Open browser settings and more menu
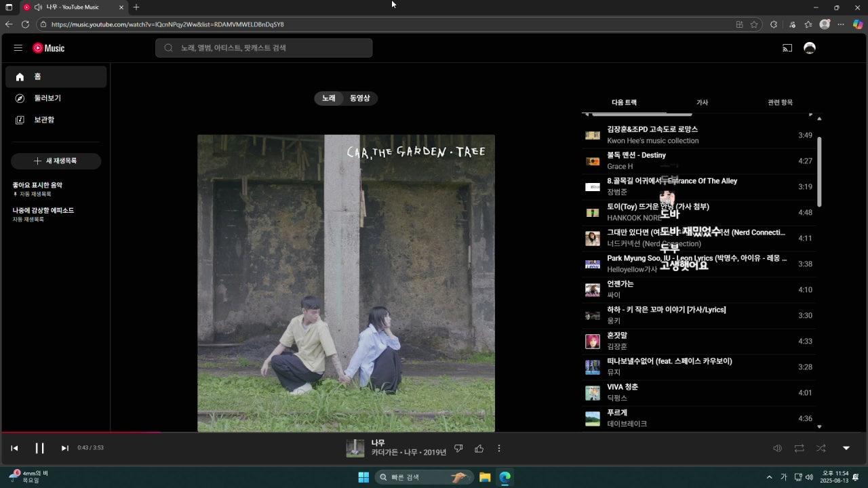This screenshot has height=488, width=868. 841,24
